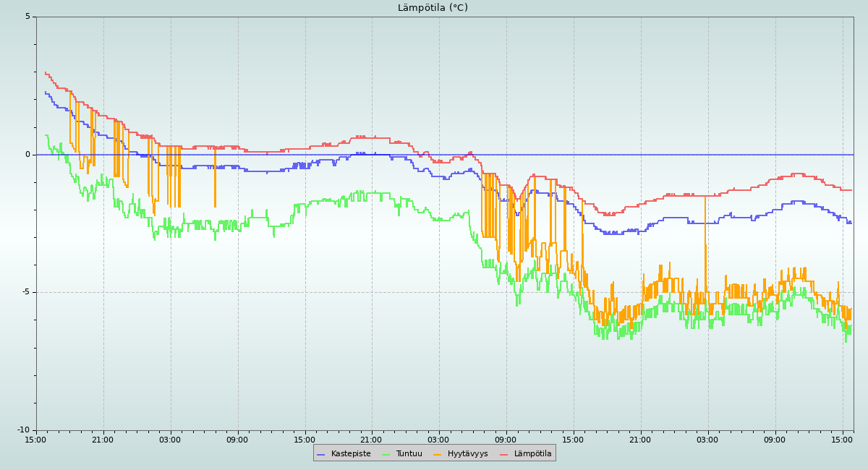Click the orange Hyytävyys legend line marker
Image resolution: width=868 pixels, height=470 pixels.
pyautogui.click(x=438, y=454)
